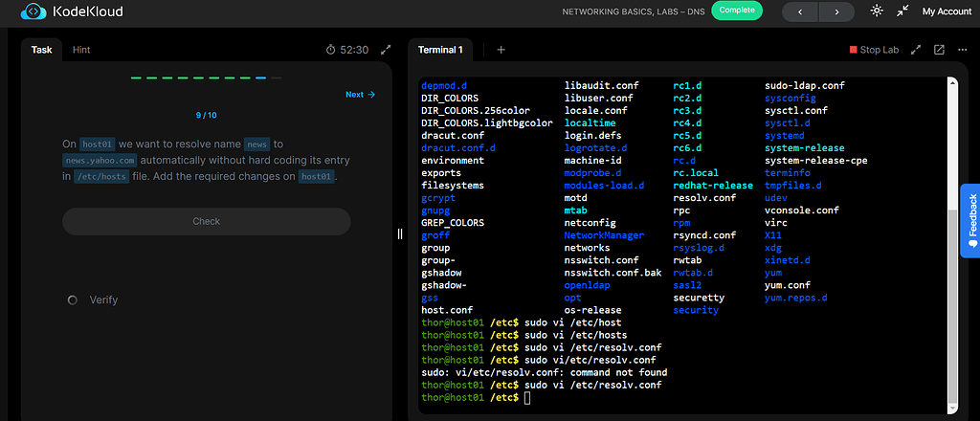Click the Complete status button

click(736, 11)
